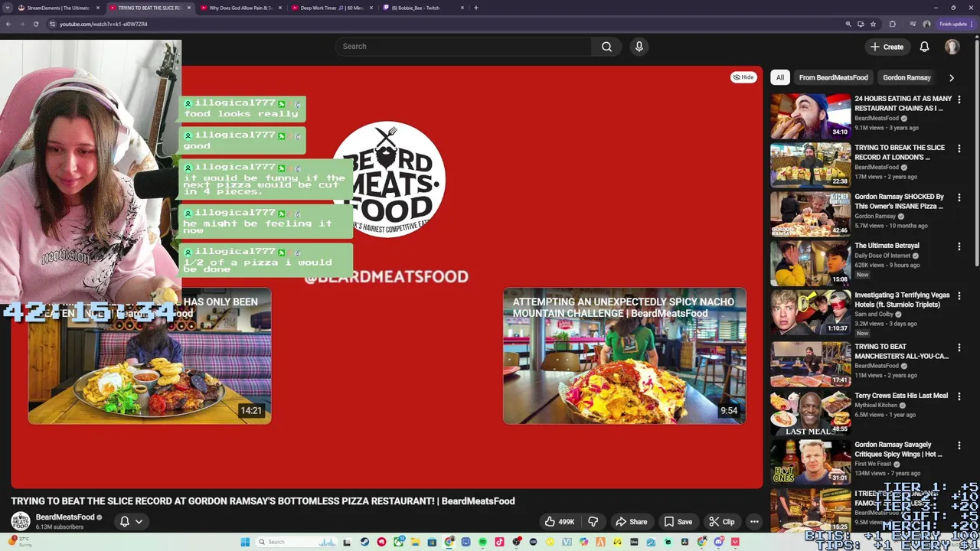Click the Create button
Viewport: 980px width, 551px height.
(887, 47)
